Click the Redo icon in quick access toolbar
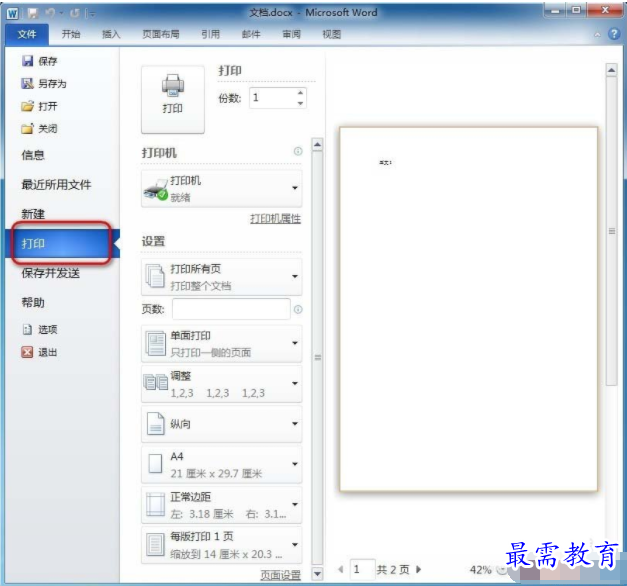This screenshot has width=627, height=586. coord(74,14)
